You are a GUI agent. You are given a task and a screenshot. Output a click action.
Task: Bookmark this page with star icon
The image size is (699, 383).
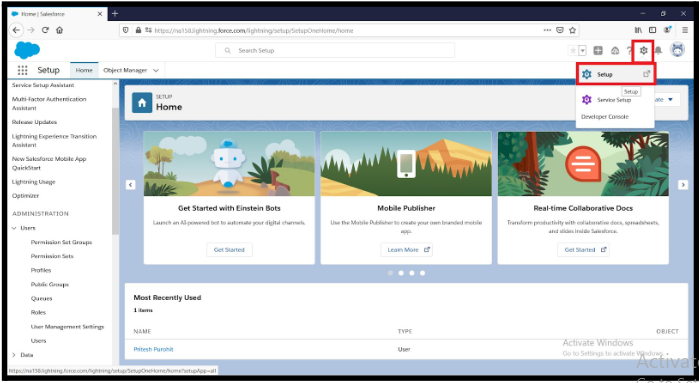click(x=572, y=30)
